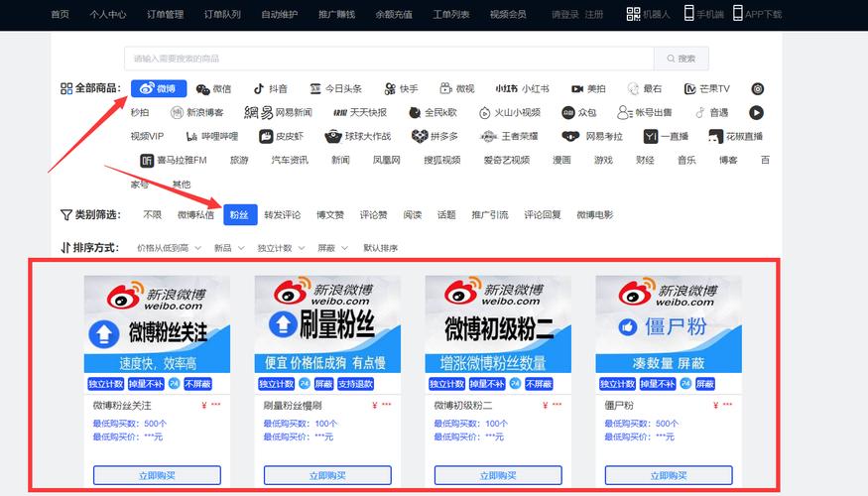
Task: Open the 抖音 platform category
Action: [270, 88]
